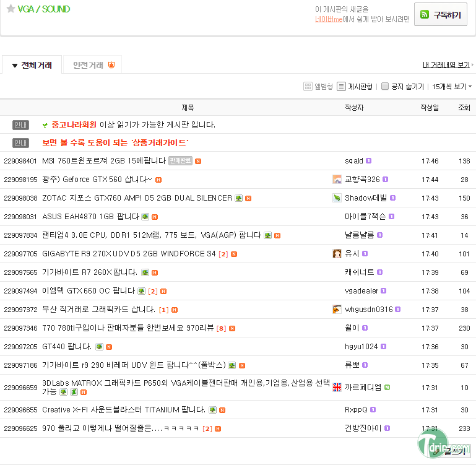Click image icon on GTX660 OC post
Screen dimensions: 476x465
point(142,291)
